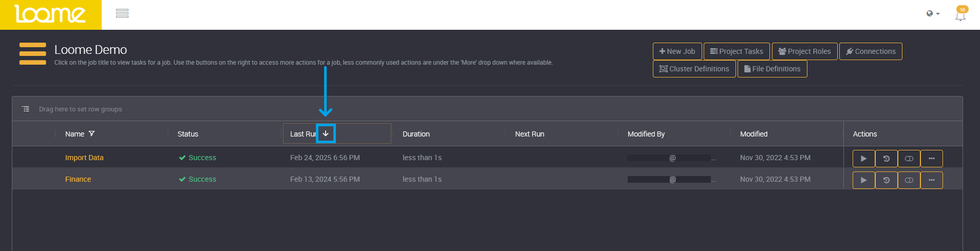Viewport: 980px width, 251px height.
Task: Sort by the Last Run column header
Action: [303, 134]
